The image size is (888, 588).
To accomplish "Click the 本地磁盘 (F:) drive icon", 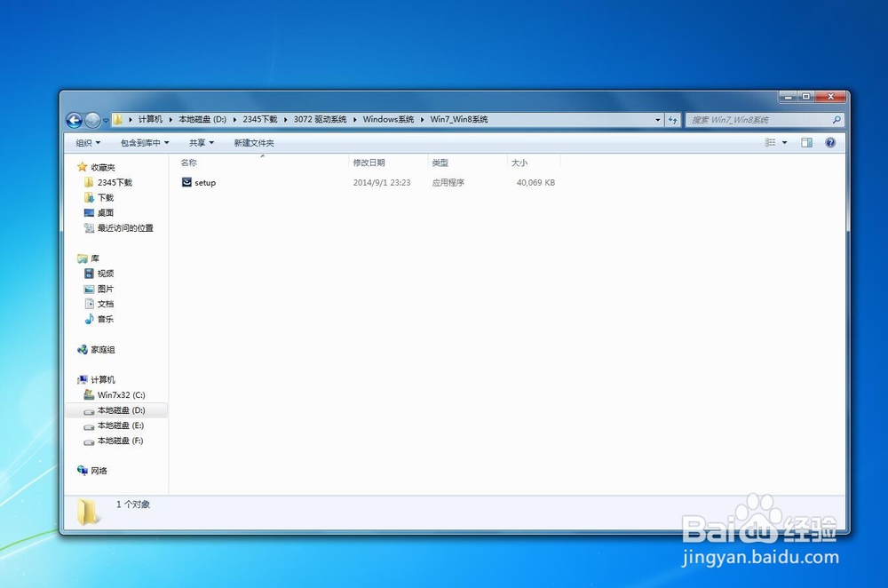I will (89, 441).
